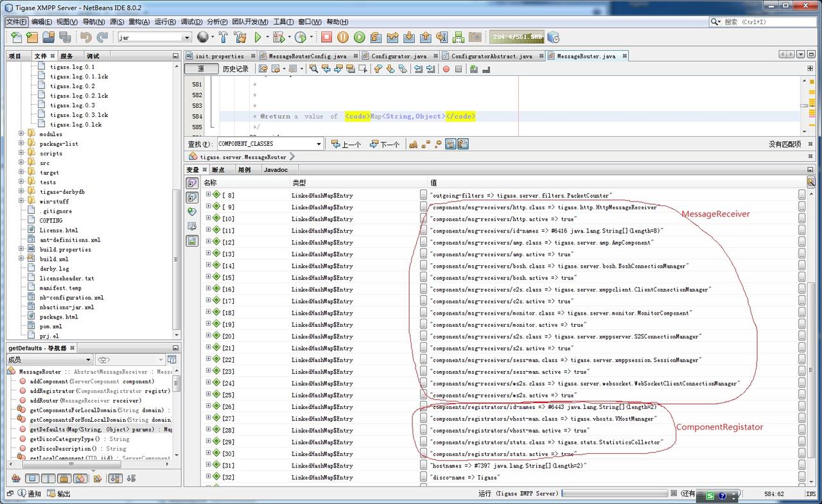Expand the modules folder in the file tree

pyautogui.click(x=21, y=134)
